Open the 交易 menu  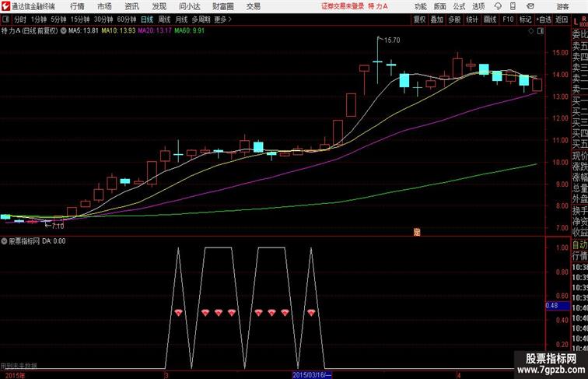tap(253, 6)
